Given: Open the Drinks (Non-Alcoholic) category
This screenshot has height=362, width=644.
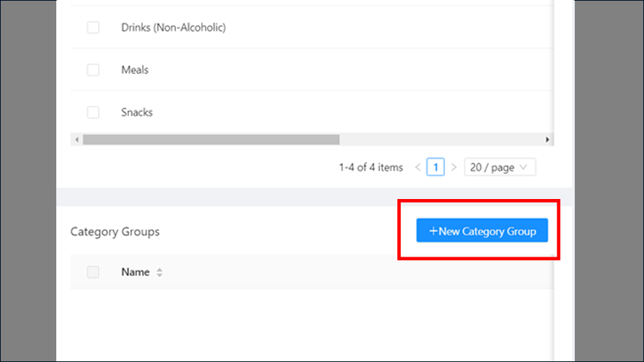Looking at the screenshot, I should [173, 27].
